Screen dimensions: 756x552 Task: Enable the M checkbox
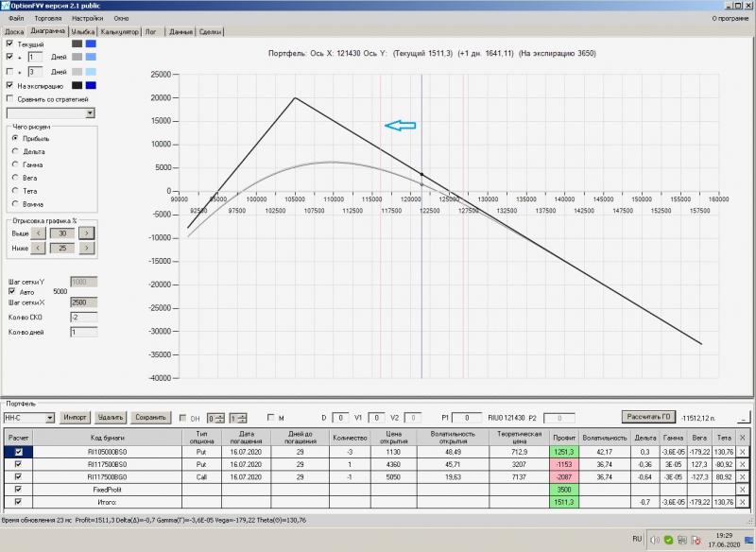click(270, 418)
